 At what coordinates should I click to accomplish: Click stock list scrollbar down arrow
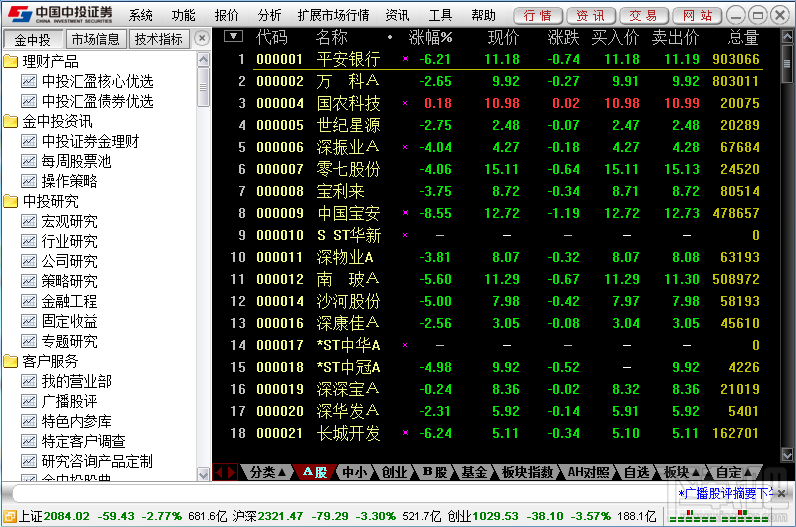787,454
